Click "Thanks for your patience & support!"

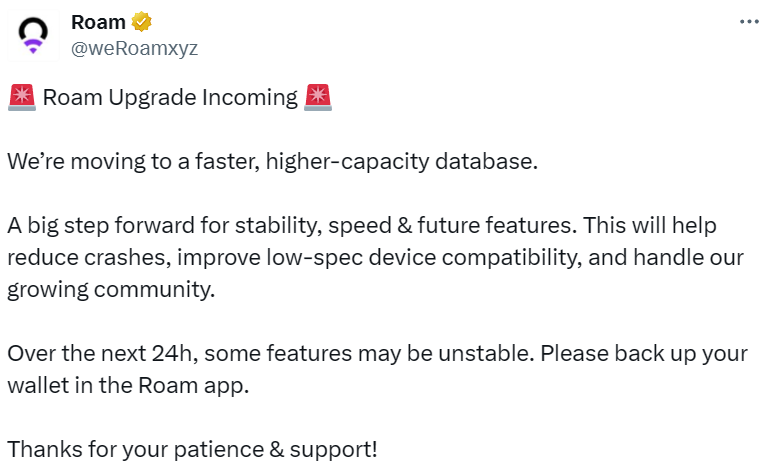[192, 450]
